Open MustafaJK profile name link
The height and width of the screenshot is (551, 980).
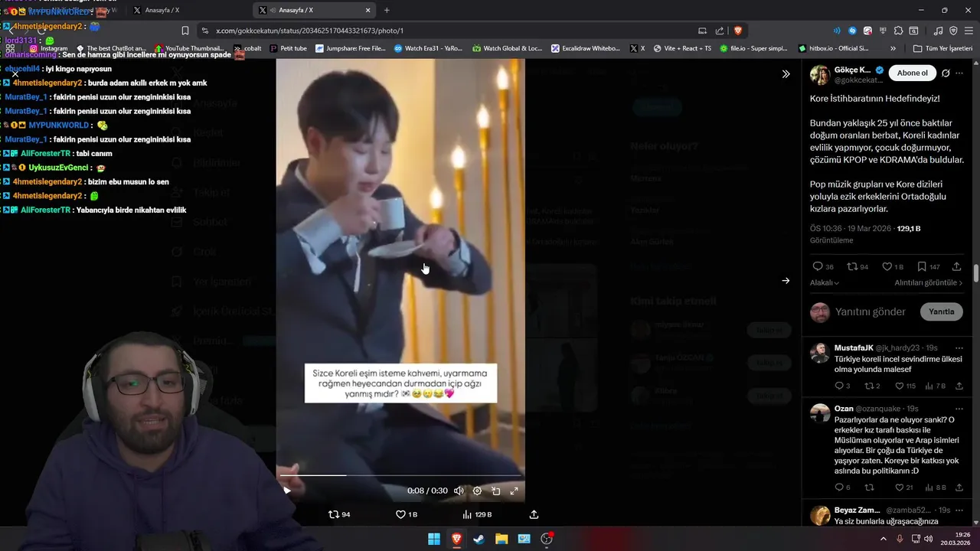click(854, 347)
